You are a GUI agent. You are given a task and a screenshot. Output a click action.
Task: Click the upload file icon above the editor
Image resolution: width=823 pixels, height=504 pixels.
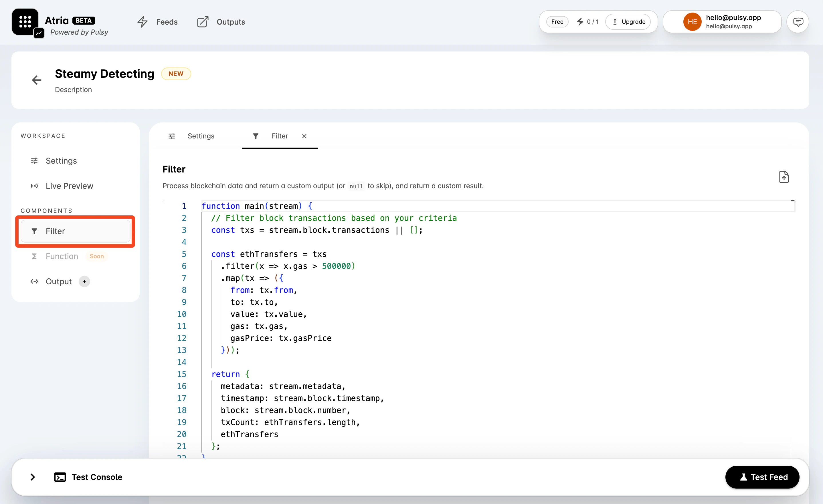point(784,177)
